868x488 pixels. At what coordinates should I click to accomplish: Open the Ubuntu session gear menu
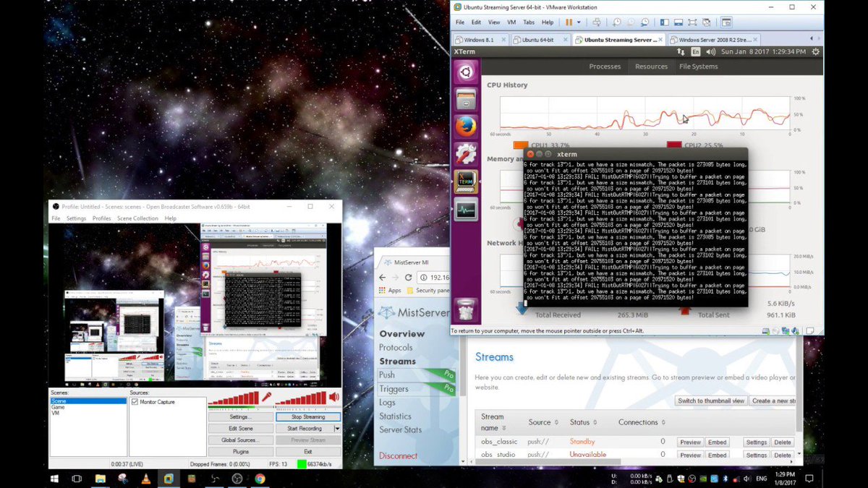pos(816,51)
